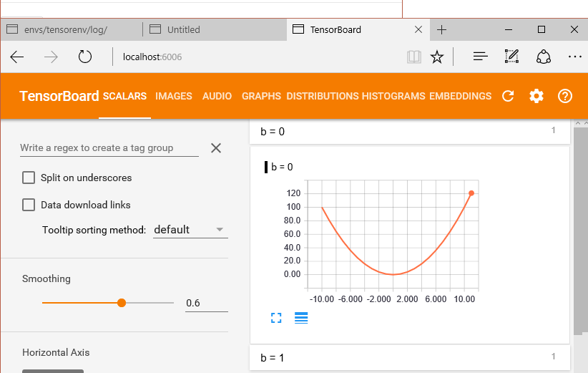Open browser More actions ellipsis
588x373 pixels.
point(575,57)
